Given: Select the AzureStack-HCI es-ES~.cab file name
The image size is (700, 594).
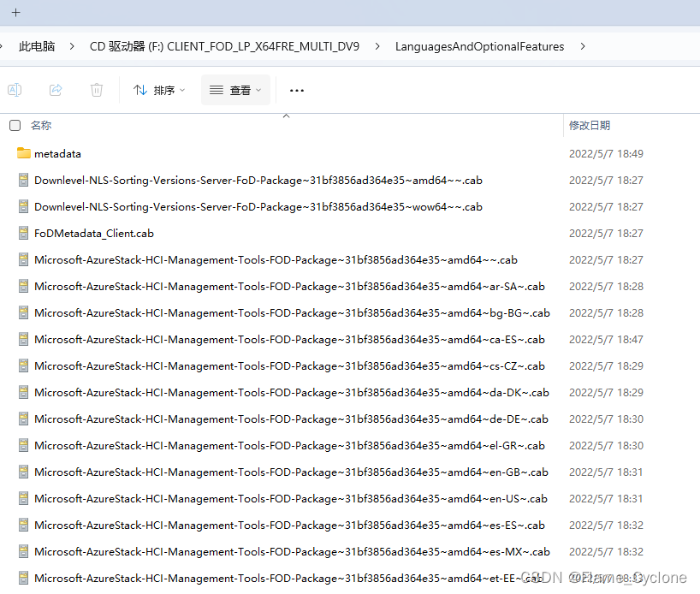Looking at the screenshot, I should click(290, 526).
